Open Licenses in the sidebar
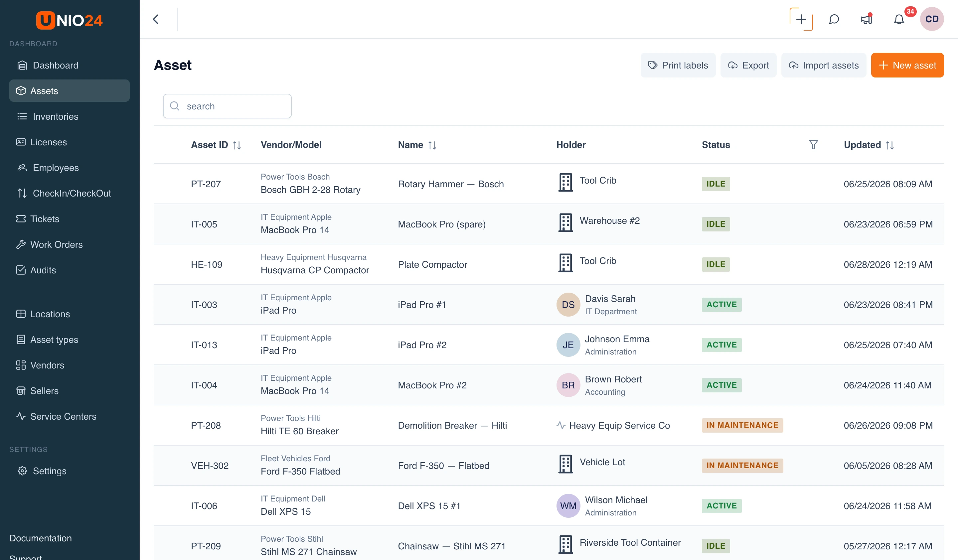Image resolution: width=958 pixels, height=560 pixels. click(x=69, y=142)
